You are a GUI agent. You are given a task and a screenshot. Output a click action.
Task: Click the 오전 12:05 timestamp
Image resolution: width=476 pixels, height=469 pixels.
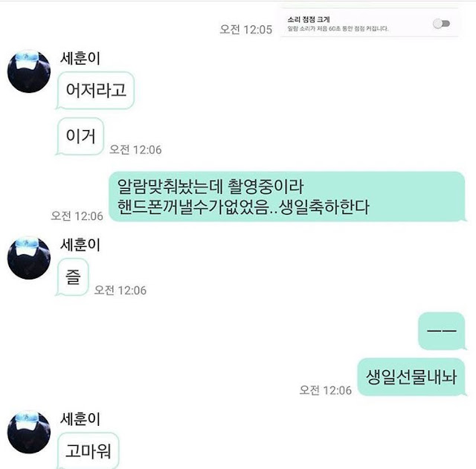[246, 30]
